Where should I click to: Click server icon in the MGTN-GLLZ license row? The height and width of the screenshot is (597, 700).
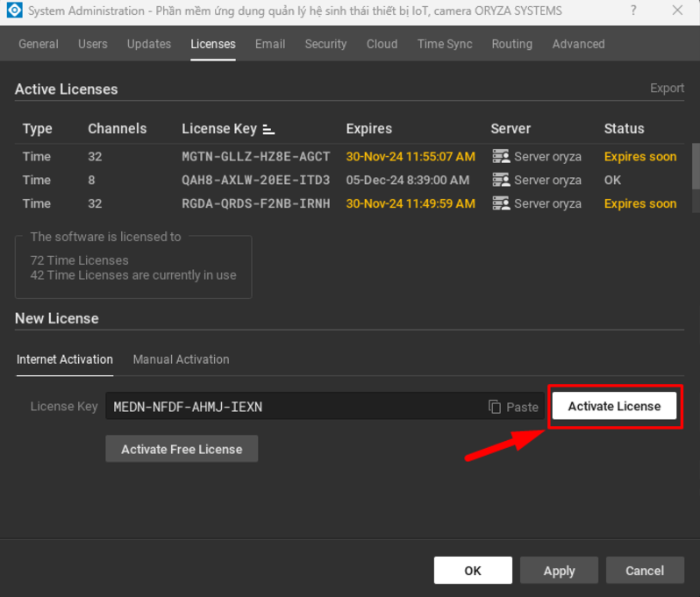tap(501, 156)
